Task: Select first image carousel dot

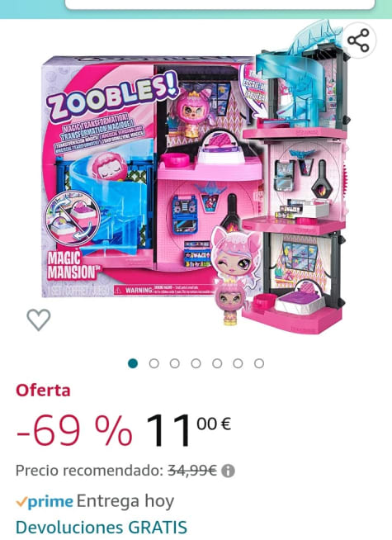Action: [133, 363]
